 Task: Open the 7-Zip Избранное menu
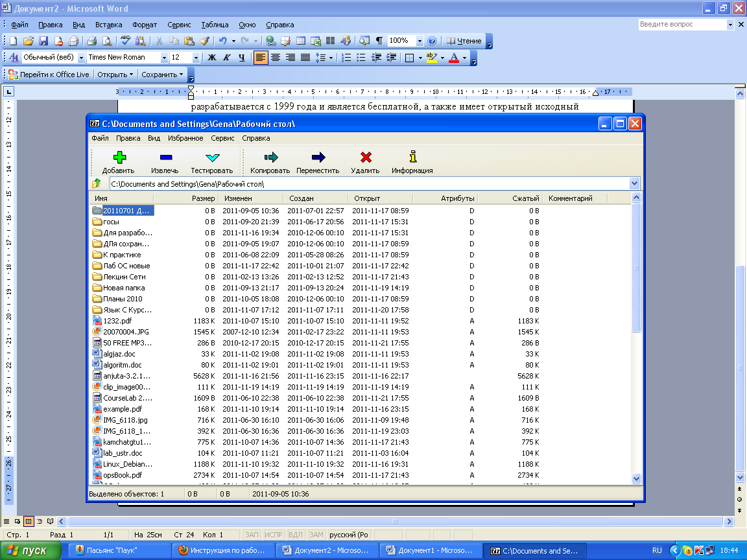185,138
